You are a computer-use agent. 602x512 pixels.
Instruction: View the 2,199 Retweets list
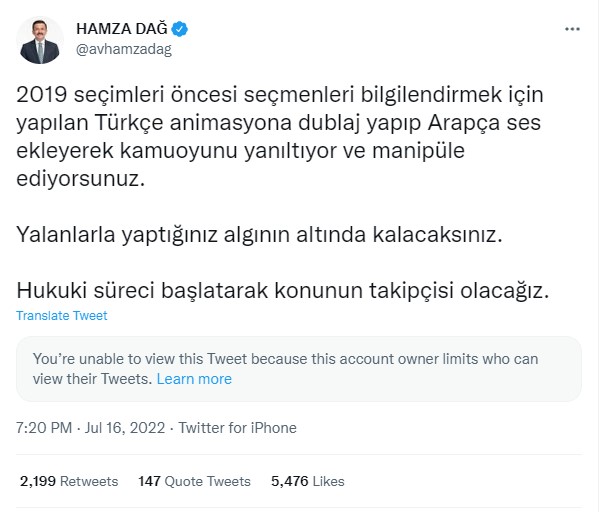pyautogui.click(x=68, y=481)
